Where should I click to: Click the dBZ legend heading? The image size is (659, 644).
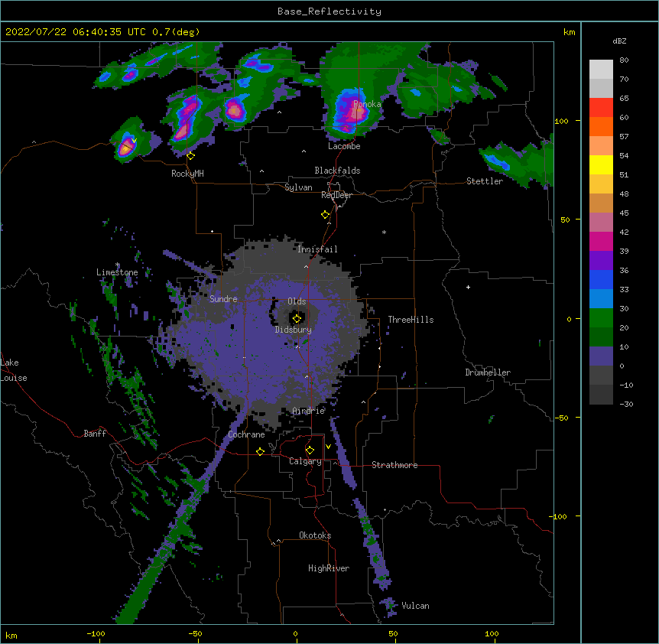619,41
